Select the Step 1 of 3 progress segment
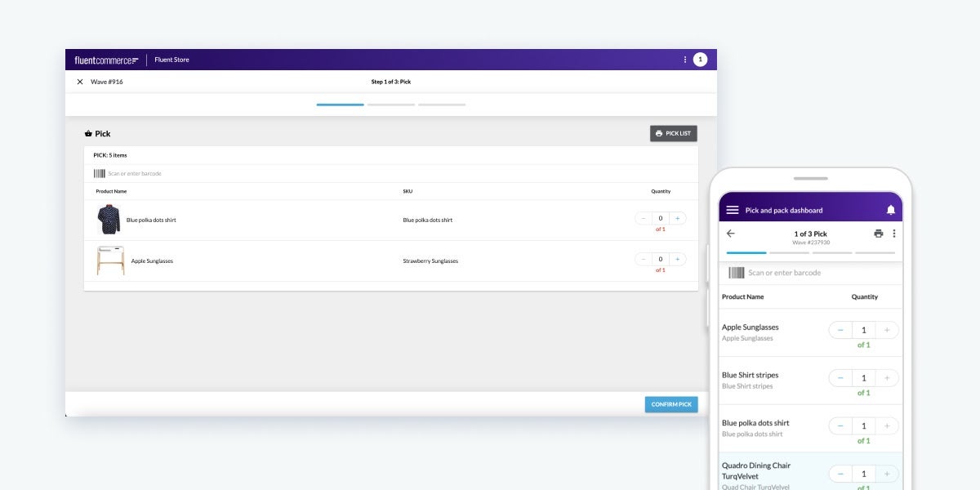Viewport: 980px width, 490px height. tap(341, 105)
